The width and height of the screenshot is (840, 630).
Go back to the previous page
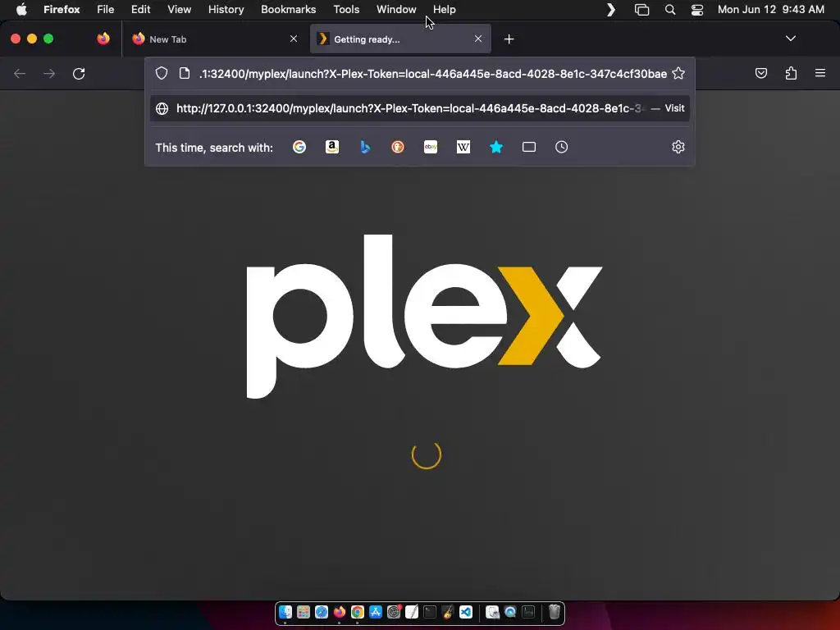(20, 73)
